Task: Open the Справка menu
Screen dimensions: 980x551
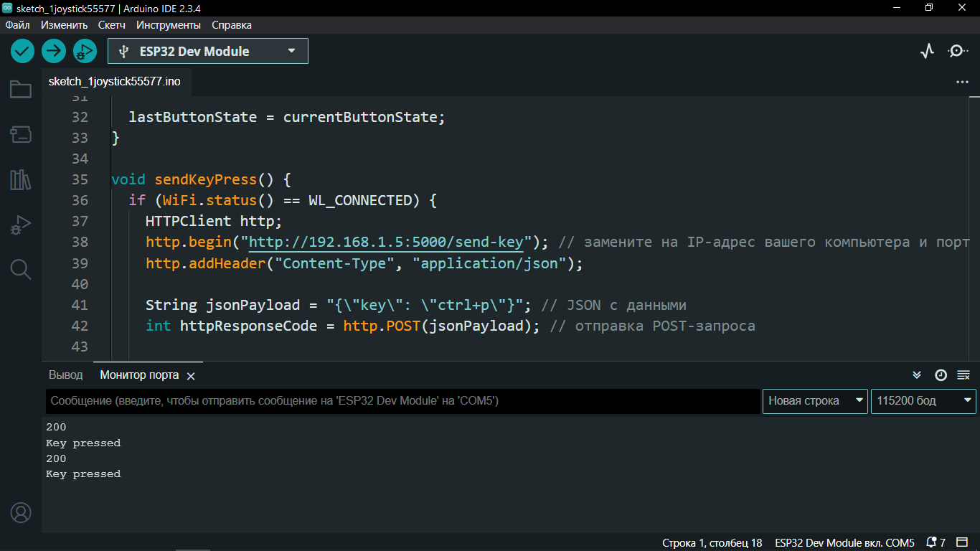Action: click(x=232, y=24)
